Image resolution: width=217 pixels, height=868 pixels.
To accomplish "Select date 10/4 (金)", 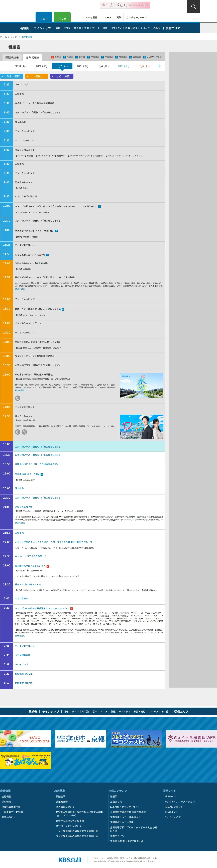I will [103, 66].
